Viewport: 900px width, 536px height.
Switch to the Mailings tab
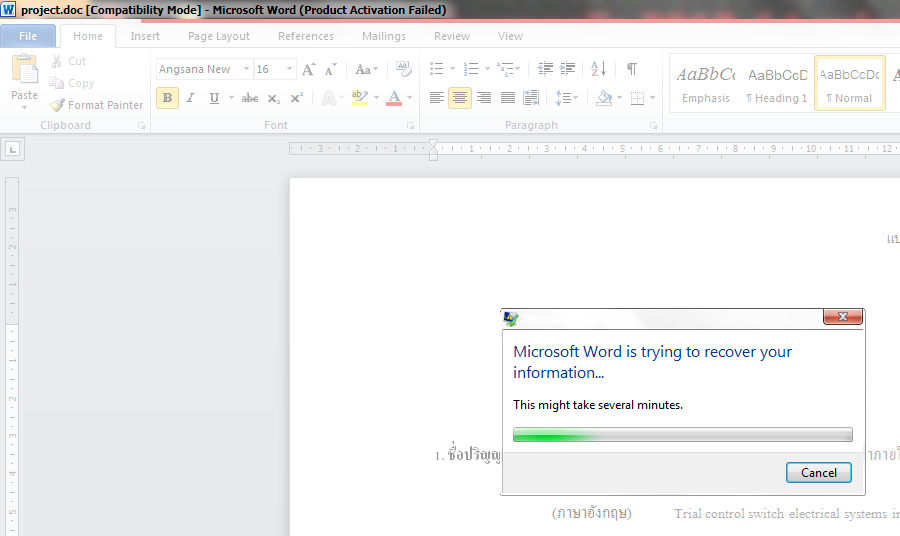point(384,36)
